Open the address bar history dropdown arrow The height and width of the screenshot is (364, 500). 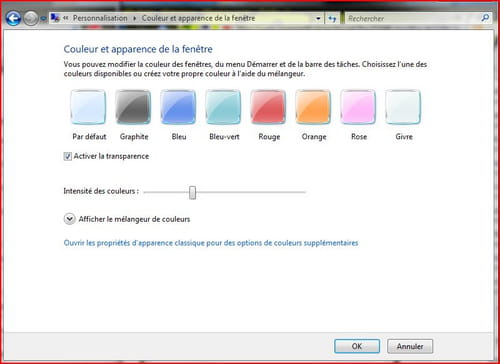pos(318,19)
